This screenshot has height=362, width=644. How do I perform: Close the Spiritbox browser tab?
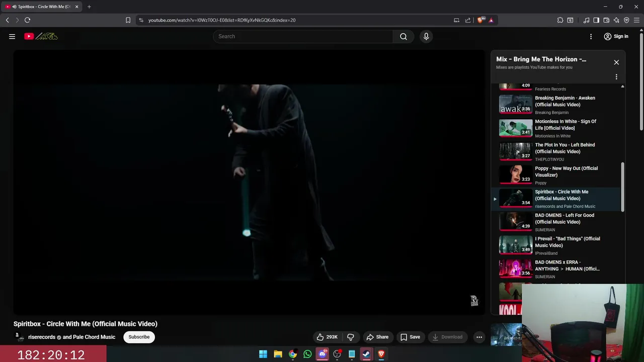[76, 7]
